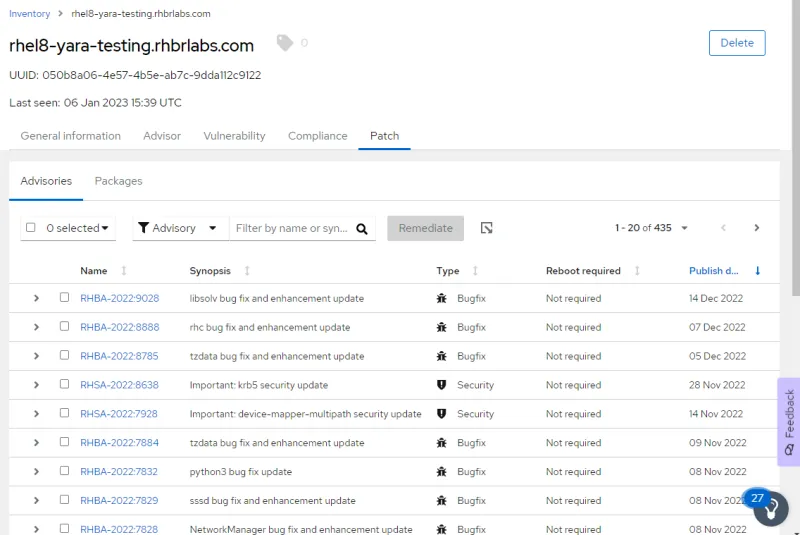Sort by the Reboot required column icon

click(x=637, y=271)
